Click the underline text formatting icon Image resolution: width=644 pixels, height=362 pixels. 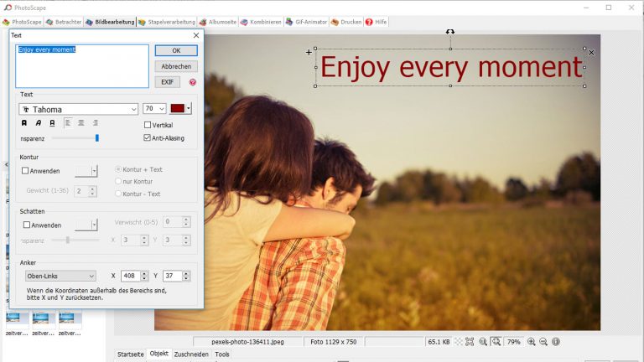(x=51, y=122)
